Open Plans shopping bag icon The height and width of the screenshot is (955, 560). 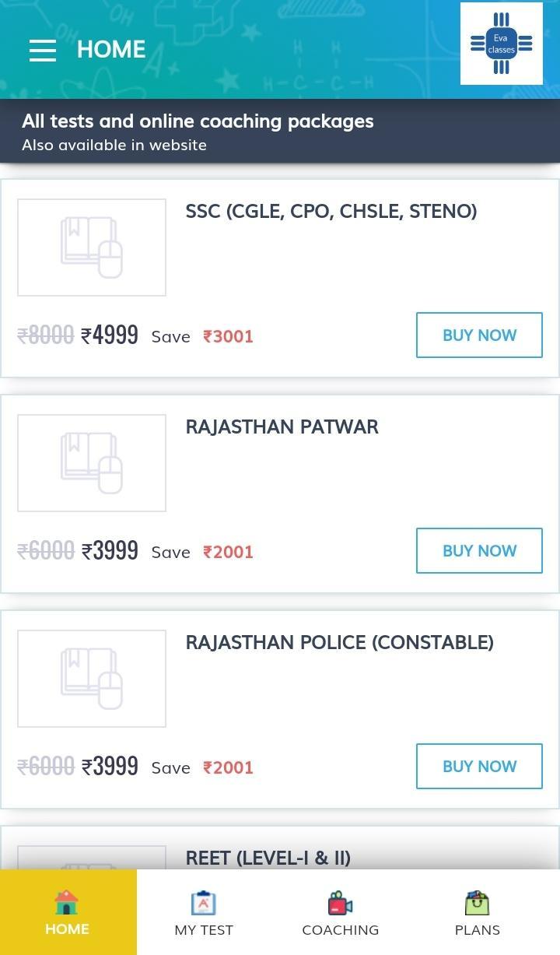coord(478,903)
